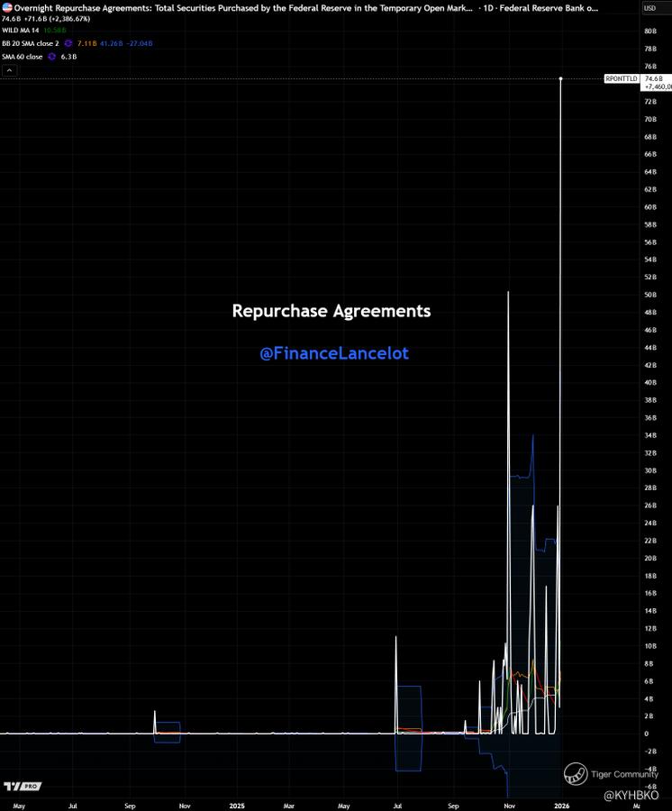The height and width of the screenshot is (811, 672).
Task: Click the -2B price axis label
Action: point(649,751)
